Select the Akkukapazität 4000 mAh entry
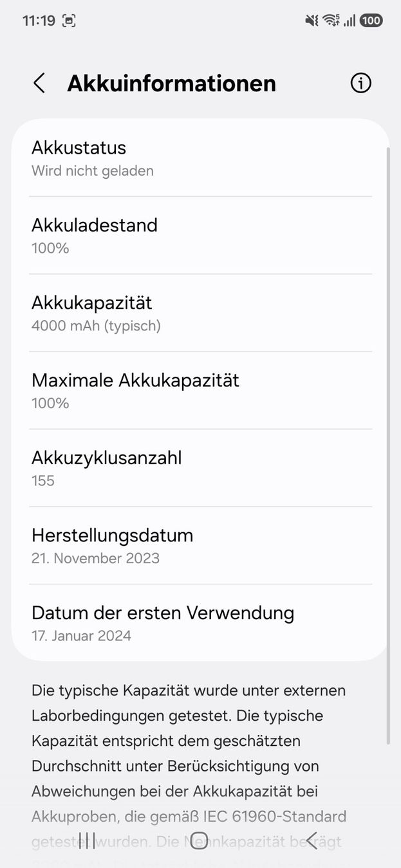This screenshot has height=868, width=401. click(200, 313)
